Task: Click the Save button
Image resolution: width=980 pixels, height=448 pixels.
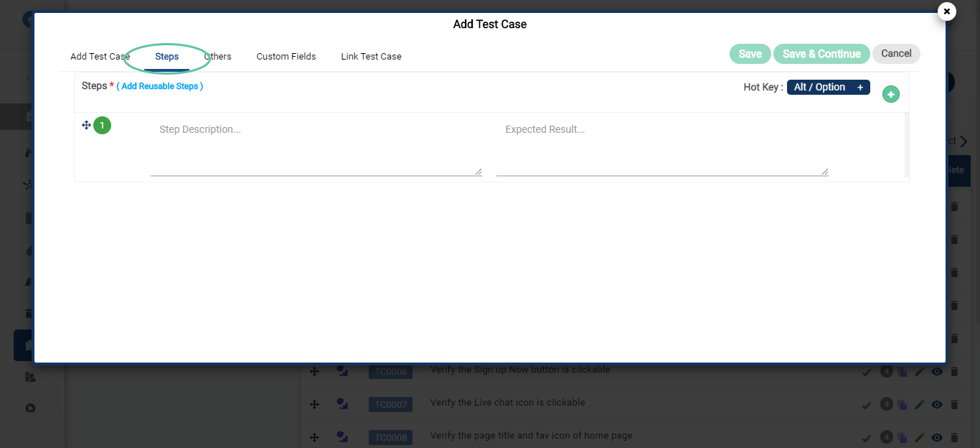Action: pyautogui.click(x=750, y=54)
